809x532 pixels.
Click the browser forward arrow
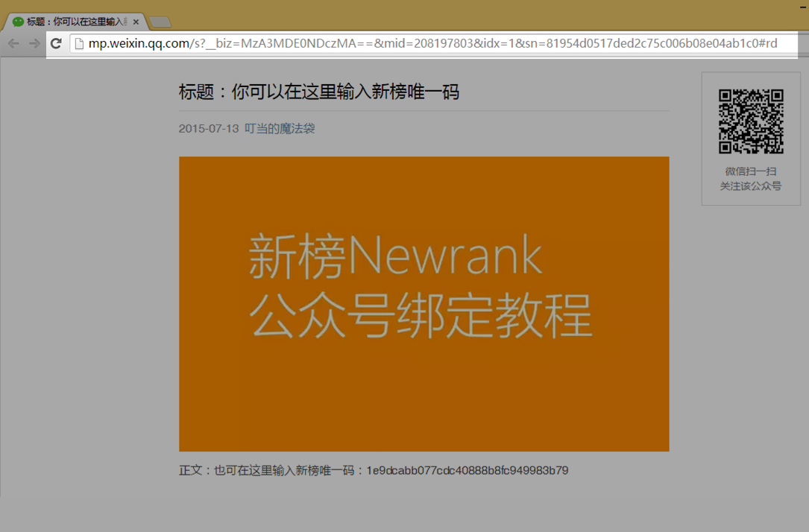[x=34, y=44]
